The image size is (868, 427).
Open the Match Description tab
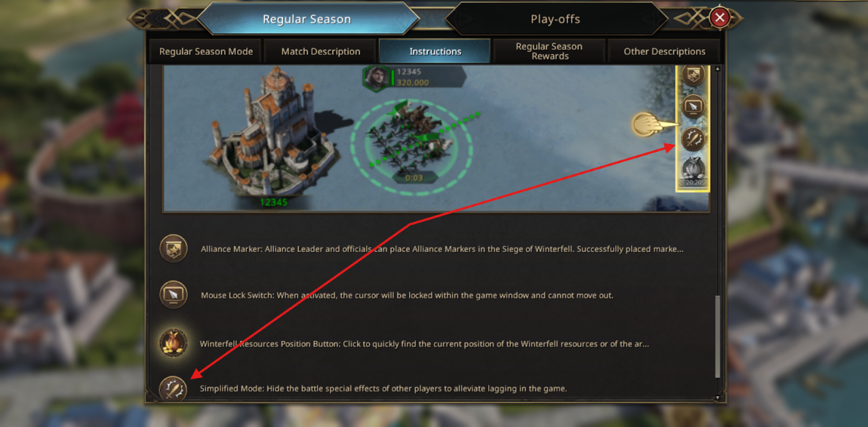pos(321,51)
